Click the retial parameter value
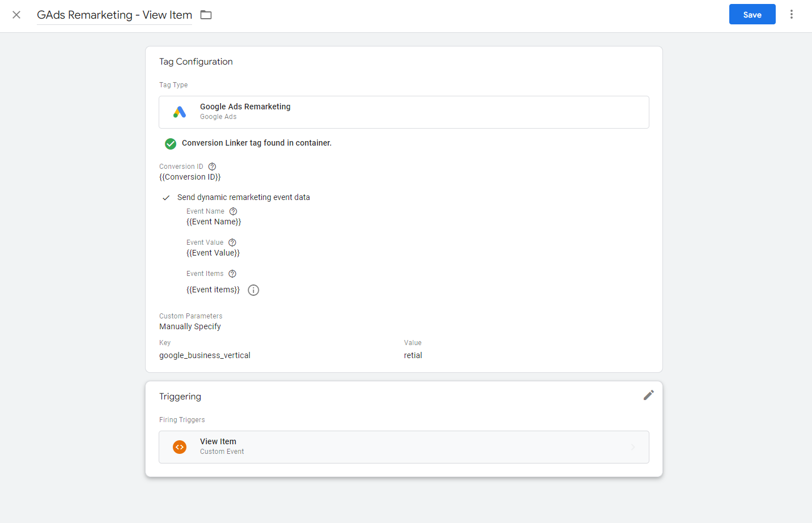The image size is (812, 523). coord(413,355)
